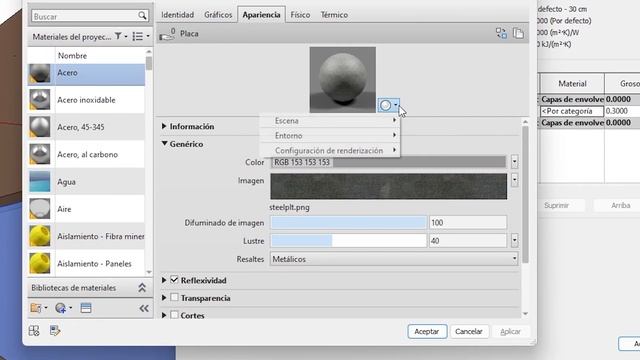Viewport: 640px width, 360px height.
Task: Click the hand asset-sharing icon beside Placa
Action: tap(167, 34)
